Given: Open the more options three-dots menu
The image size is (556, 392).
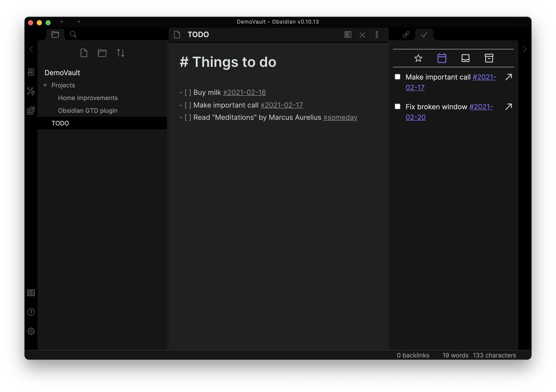Looking at the screenshot, I should [x=377, y=35].
